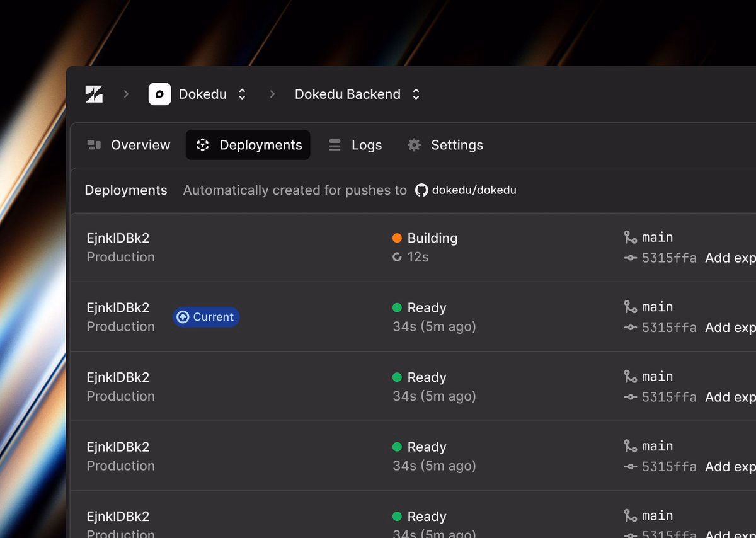Click the green Ready dot in Current row
The image size is (756, 538).
397,307
